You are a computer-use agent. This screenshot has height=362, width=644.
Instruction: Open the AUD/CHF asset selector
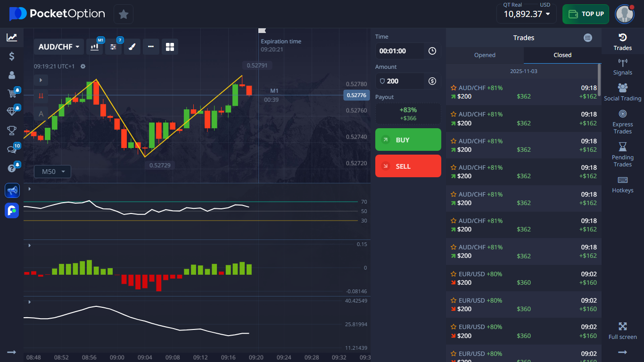coord(58,47)
